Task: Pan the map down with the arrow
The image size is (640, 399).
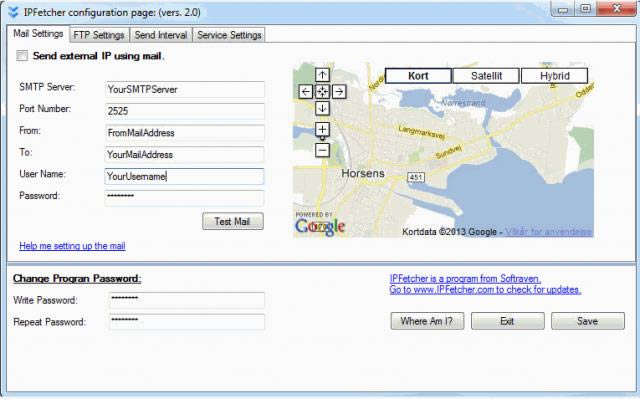Action: pos(322,108)
